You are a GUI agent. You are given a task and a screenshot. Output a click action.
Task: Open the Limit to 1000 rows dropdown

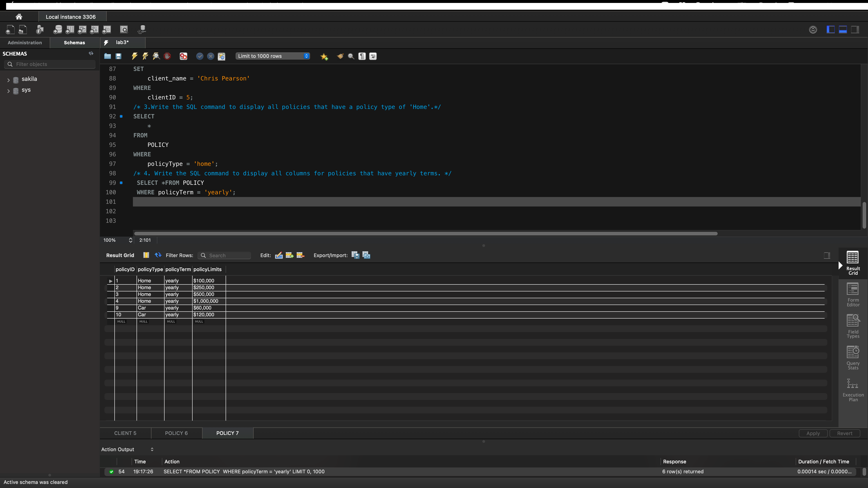(x=273, y=56)
